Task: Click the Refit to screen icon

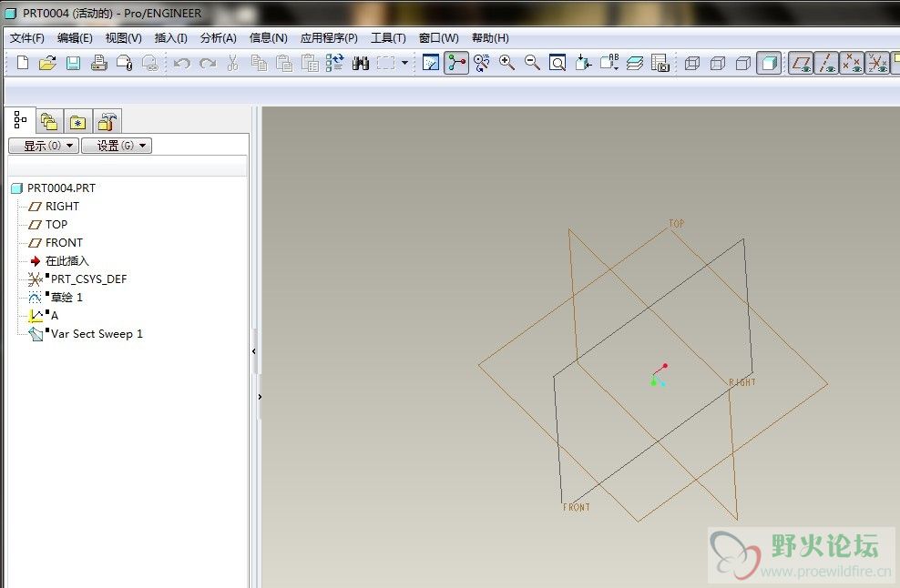Action: point(557,63)
